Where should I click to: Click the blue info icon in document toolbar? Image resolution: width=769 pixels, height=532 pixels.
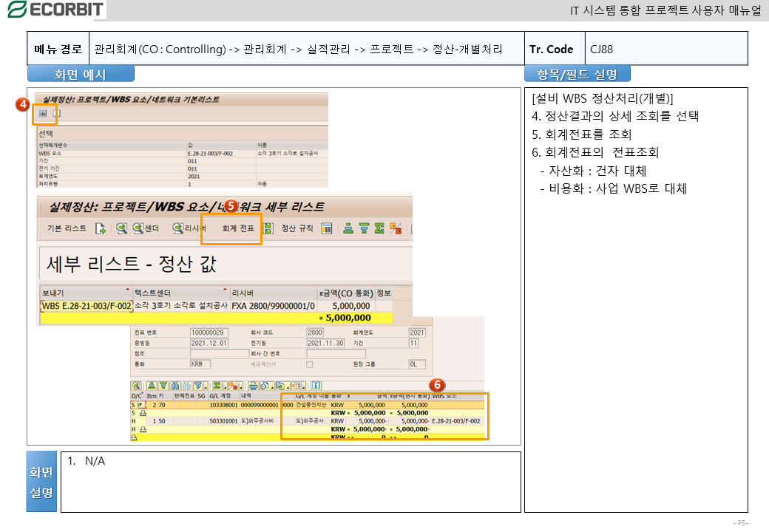click(316, 385)
